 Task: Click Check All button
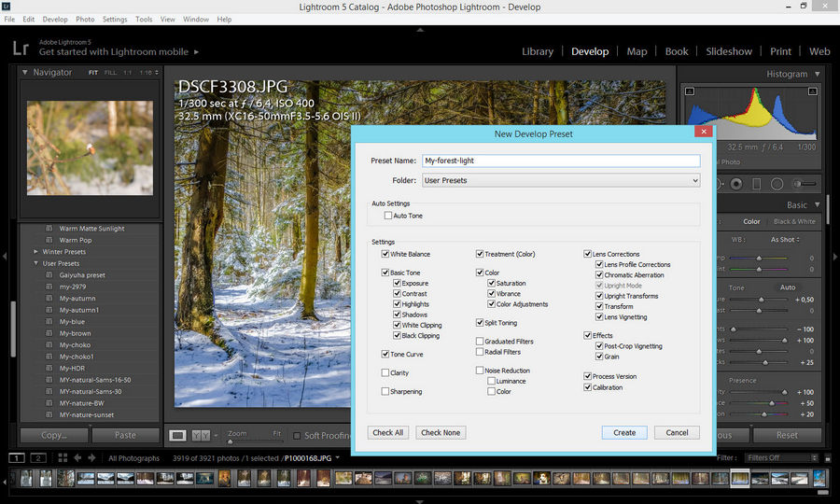[x=388, y=432]
